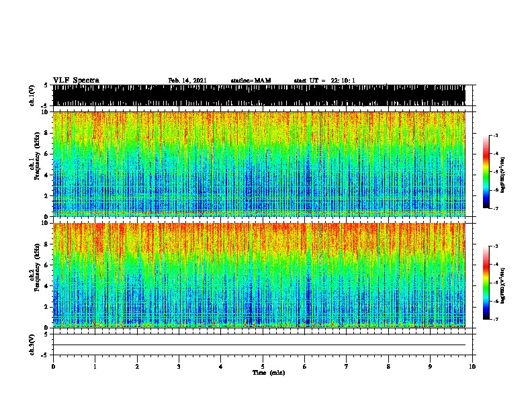This screenshot has height=411, width=532.
Task: Click the ch.1 color bar log(PSD) label
Action: tap(502, 175)
